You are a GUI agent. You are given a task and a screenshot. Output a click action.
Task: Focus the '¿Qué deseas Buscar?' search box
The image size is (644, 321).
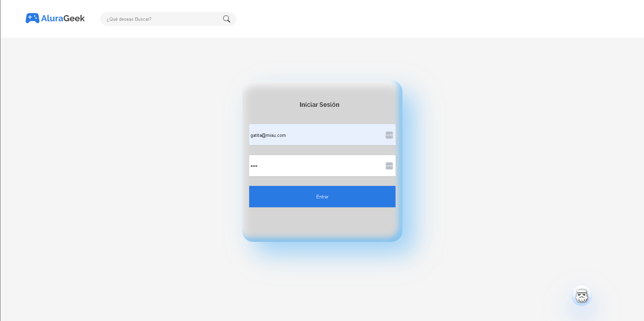click(x=168, y=19)
